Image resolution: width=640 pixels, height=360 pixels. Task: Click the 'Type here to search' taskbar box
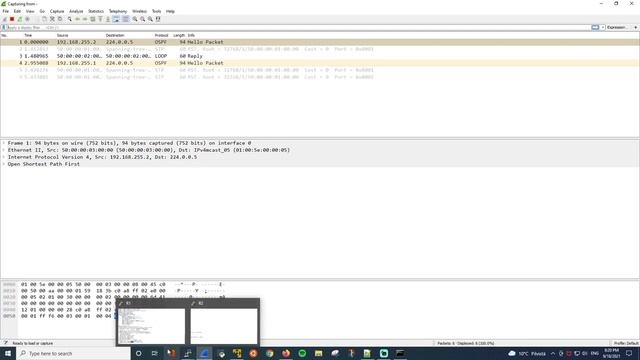[x=73, y=353]
